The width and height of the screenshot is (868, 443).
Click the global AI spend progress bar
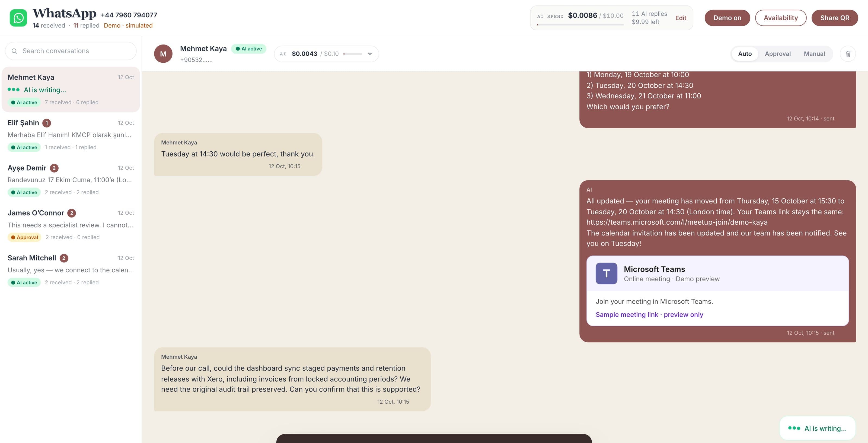coord(580,25)
